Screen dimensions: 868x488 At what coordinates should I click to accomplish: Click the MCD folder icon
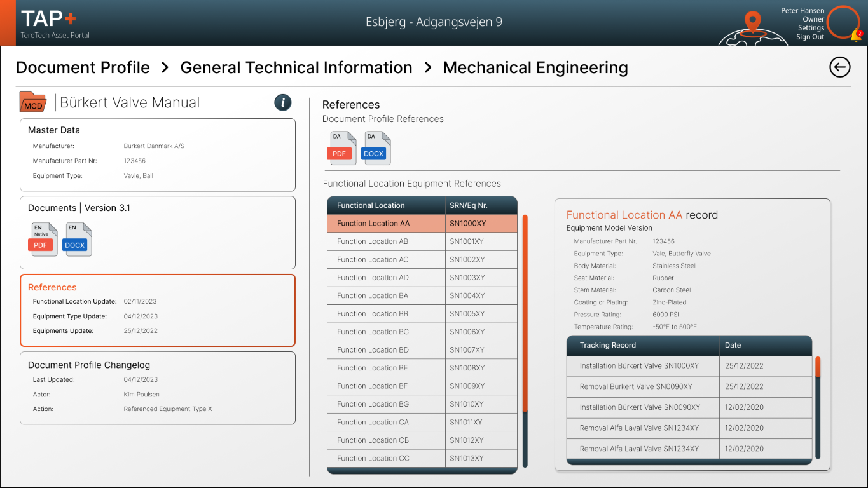click(x=33, y=102)
